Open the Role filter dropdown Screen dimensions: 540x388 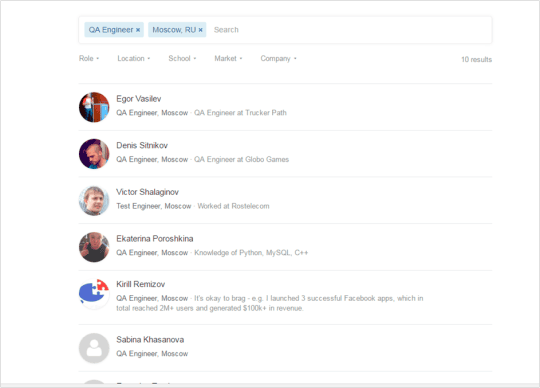tap(89, 59)
